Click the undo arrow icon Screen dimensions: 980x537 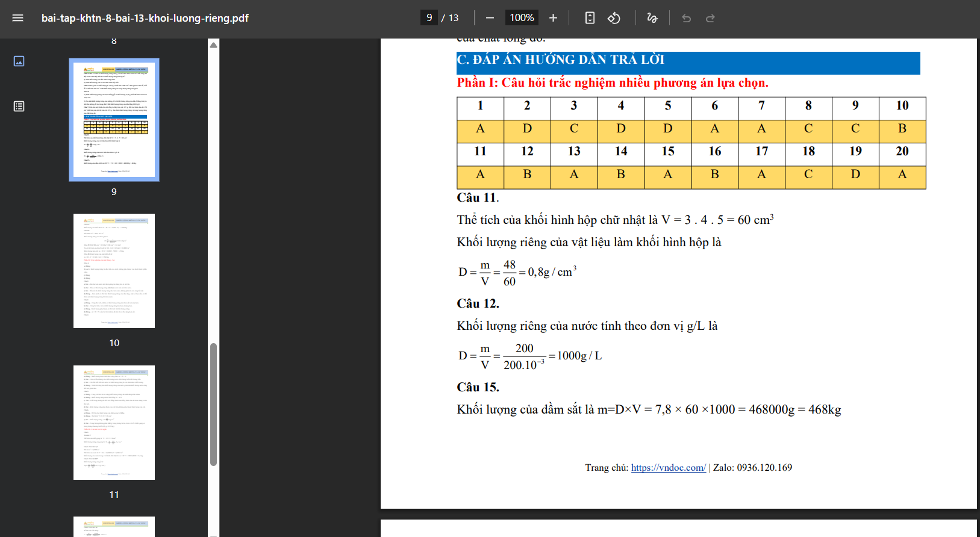(x=686, y=18)
